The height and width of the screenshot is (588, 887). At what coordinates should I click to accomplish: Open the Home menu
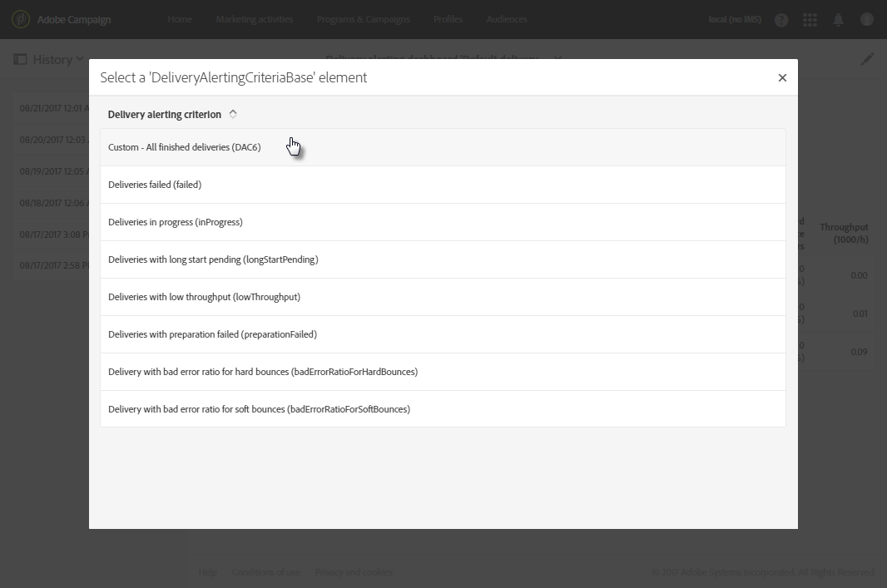(180, 20)
